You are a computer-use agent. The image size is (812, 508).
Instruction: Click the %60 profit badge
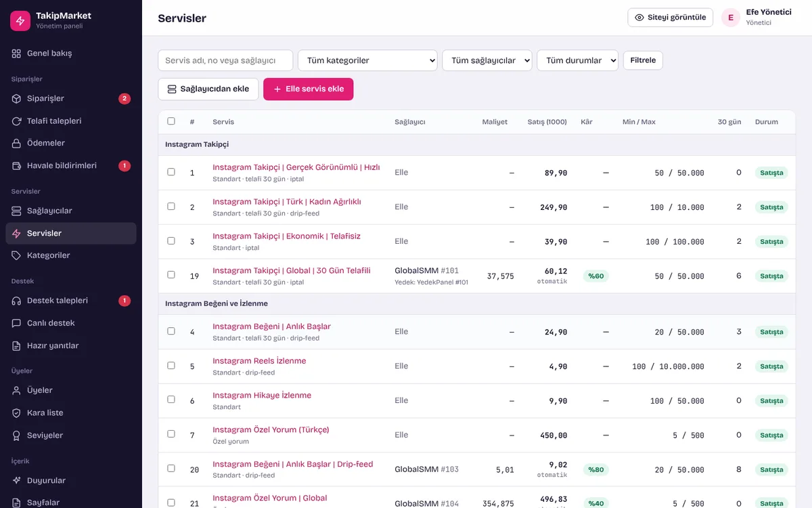[595, 276]
